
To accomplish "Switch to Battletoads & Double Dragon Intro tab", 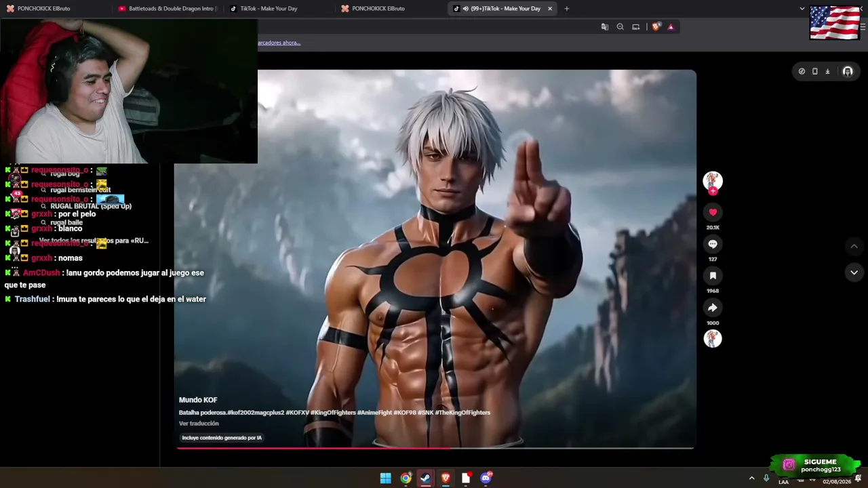I will click(x=167, y=9).
